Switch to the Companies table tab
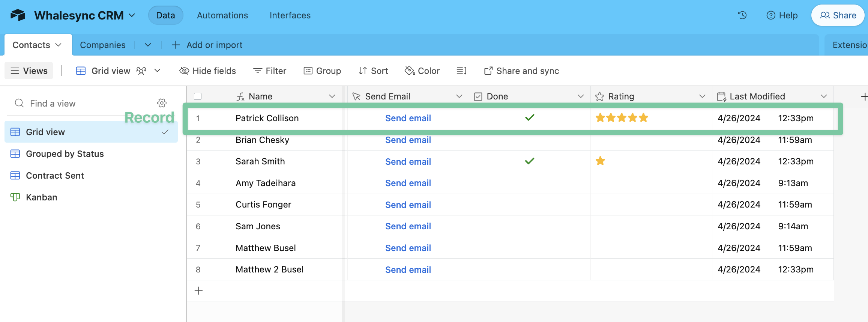This screenshot has height=322, width=868. (102, 45)
